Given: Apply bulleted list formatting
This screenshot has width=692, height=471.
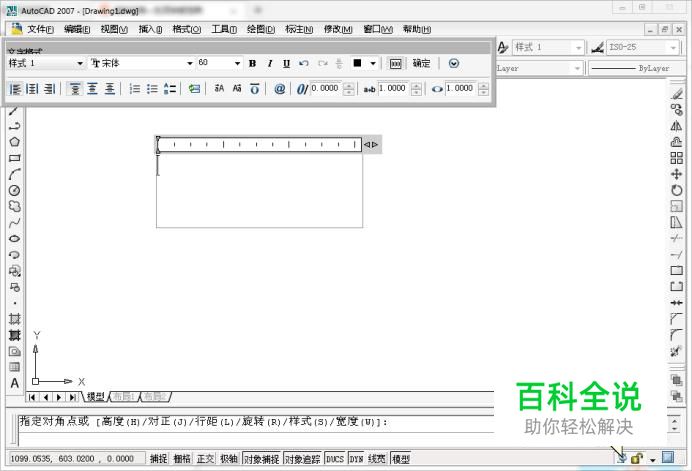Looking at the screenshot, I should [x=152, y=89].
